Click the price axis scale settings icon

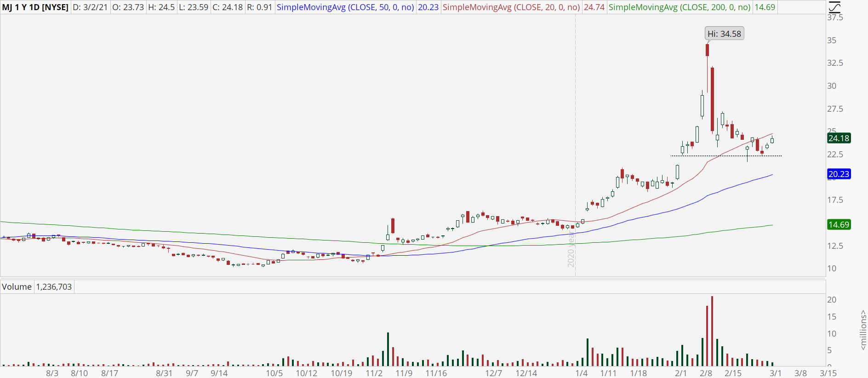pos(834,7)
